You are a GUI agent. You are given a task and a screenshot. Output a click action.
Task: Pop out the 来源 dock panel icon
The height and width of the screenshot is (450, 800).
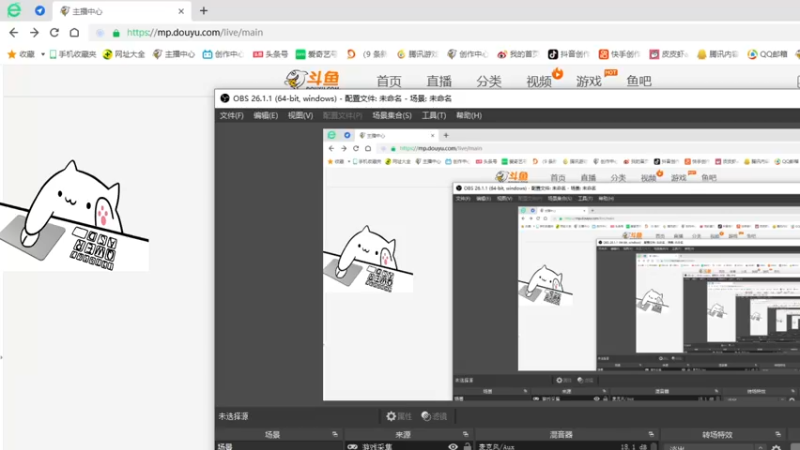tap(465, 434)
